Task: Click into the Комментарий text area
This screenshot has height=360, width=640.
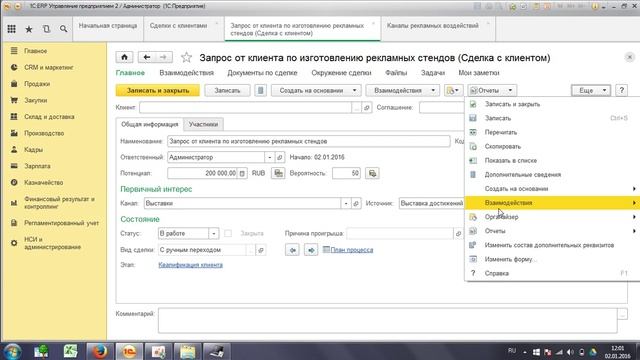Action: pos(387,320)
